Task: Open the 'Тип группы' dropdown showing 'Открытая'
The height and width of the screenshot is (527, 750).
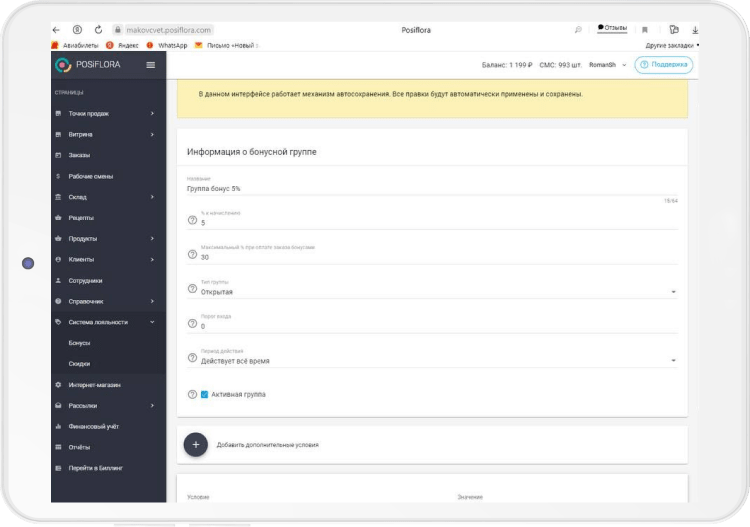Action: [439, 292]
